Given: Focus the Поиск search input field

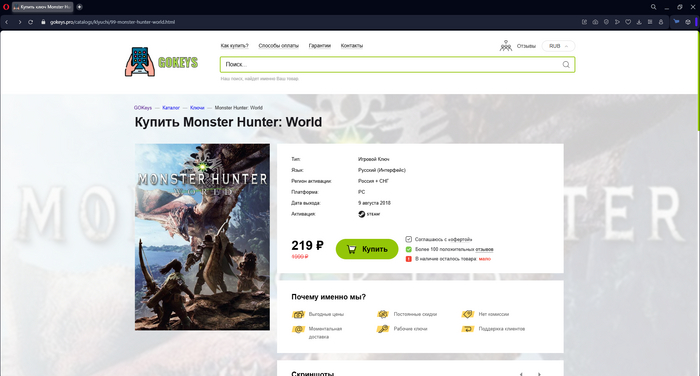Looking at the screenshot, I should pyautogui.click(x=391, y=65).
